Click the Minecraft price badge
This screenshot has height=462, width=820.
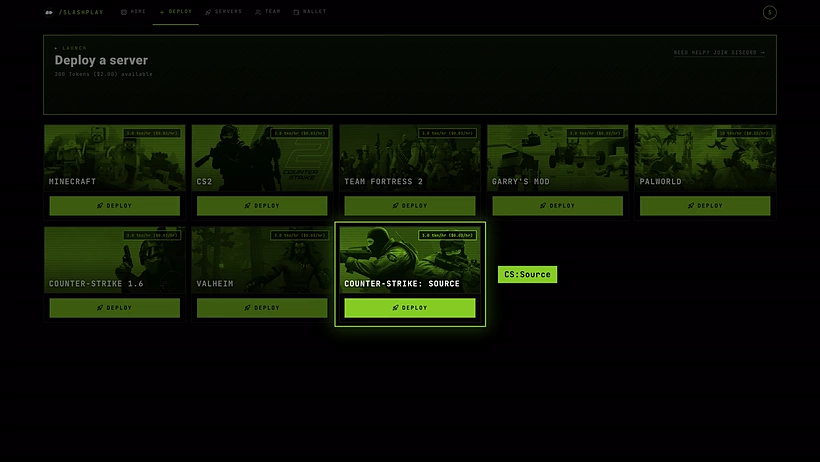click(x=152, y=133)
